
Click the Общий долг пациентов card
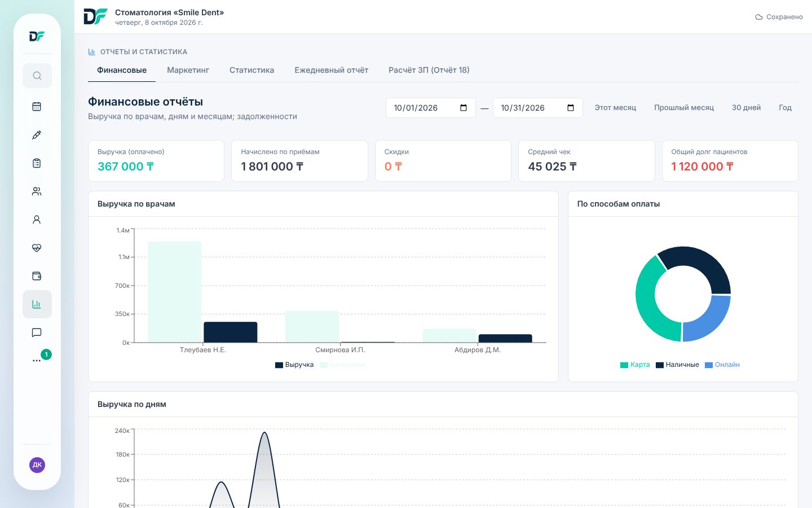(x=730, y=161)
